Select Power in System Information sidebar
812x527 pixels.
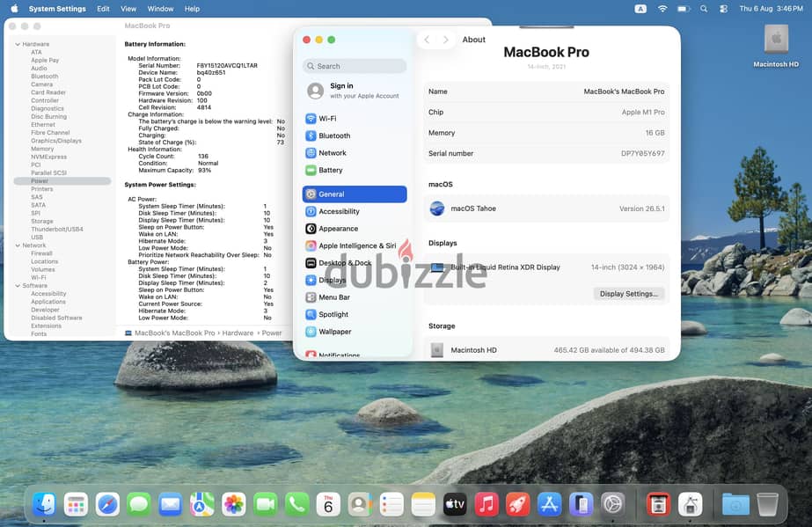[x=62, y=181]
